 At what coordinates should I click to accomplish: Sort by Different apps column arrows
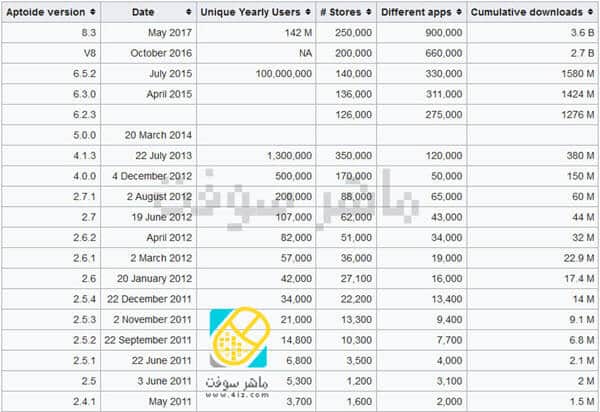[x=459, y=12]
